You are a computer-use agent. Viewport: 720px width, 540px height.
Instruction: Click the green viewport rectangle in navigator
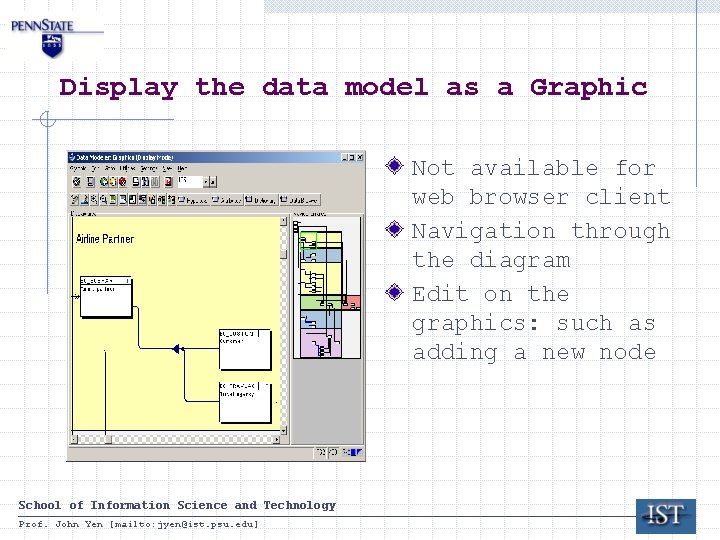308,241
